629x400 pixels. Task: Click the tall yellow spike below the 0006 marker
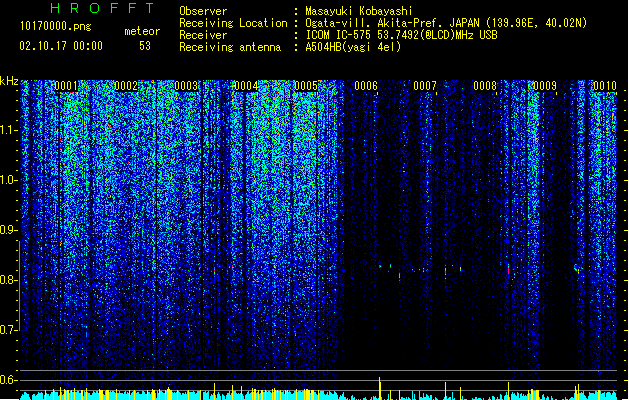(x=379, y=388)
